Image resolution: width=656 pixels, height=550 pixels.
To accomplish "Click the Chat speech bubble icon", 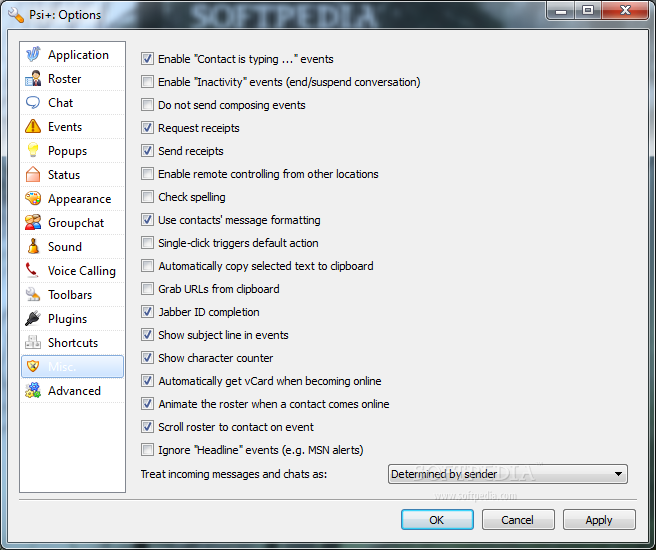I will [33, 102].
